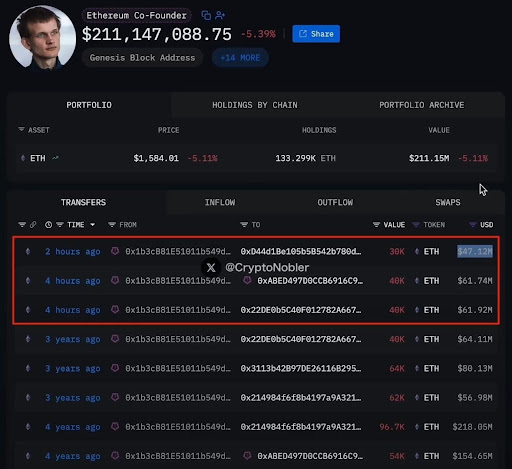This screenshot has width=512, height=469.
Task: Open sender 0x1b3cB81E51011b549d in $218.05M row
Action: pos(178,427)
